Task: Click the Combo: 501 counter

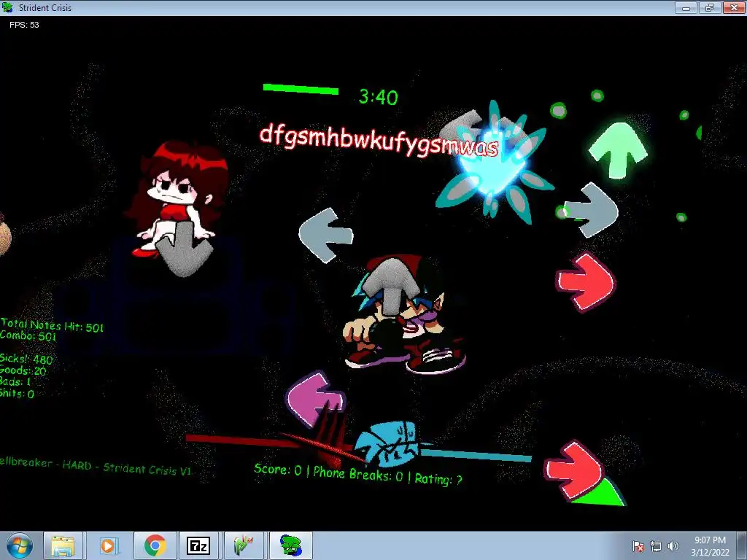Action: pyautogui.click(x=28, y=335)
